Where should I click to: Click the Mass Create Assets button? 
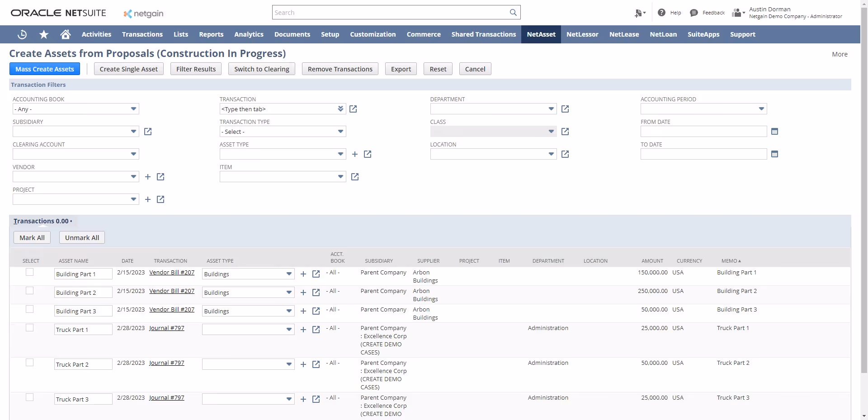[44, 69]
